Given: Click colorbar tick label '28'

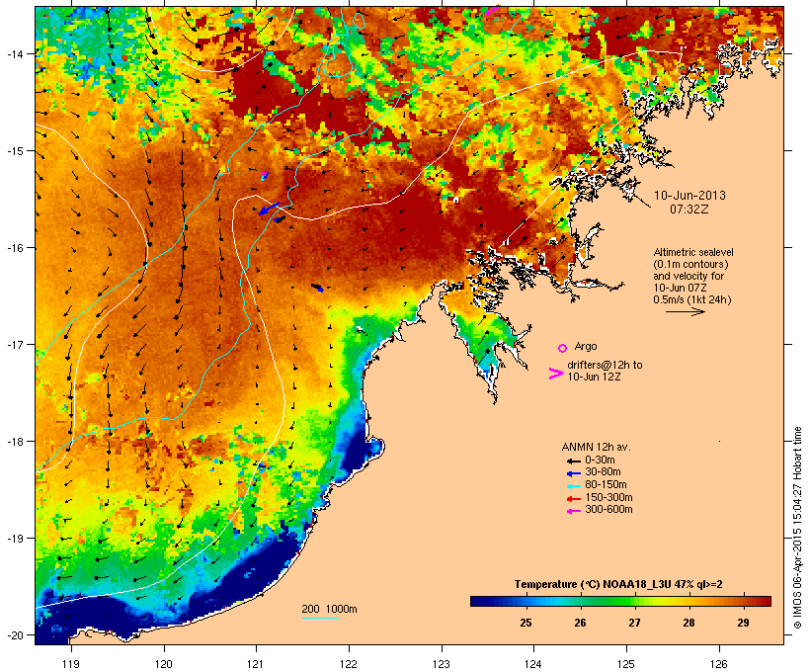Looking at the screenshot, I should (688, 623).
